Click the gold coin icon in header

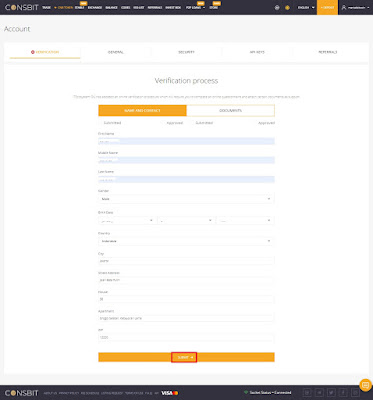(x=287, y=8)
